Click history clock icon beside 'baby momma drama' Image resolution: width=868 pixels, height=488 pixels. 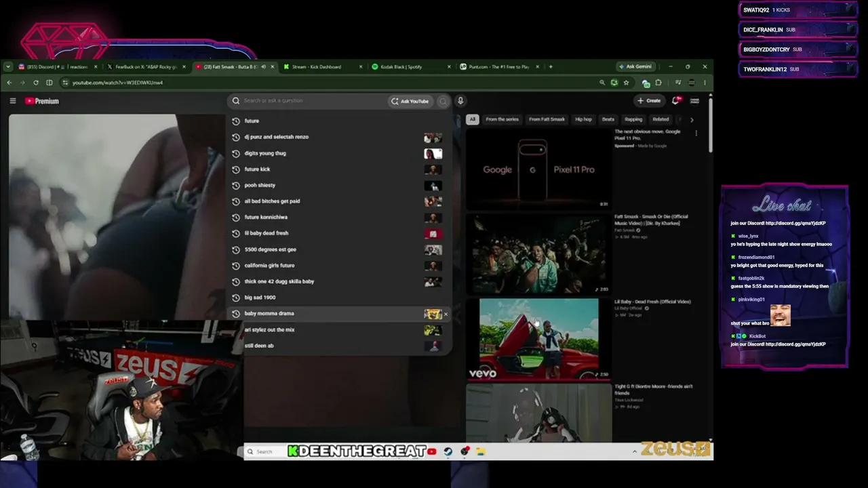[236, 314]
